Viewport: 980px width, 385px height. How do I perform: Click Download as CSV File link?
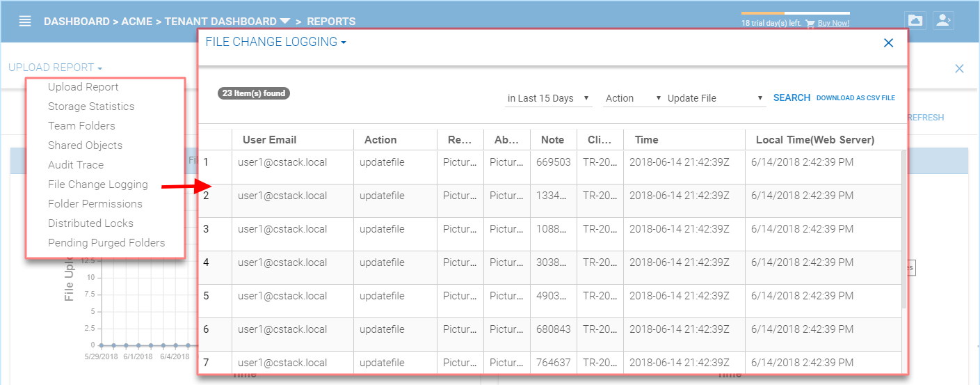[856, 98]
